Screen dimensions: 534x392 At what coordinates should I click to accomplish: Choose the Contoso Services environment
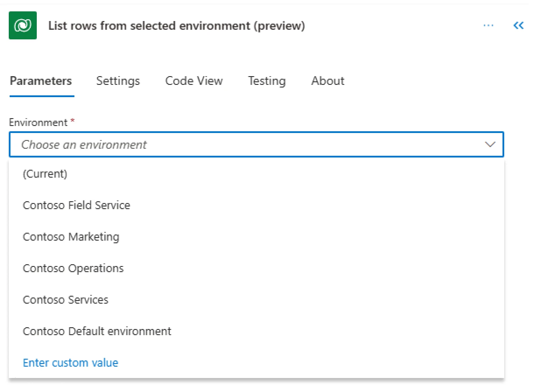tap(66, 300)
